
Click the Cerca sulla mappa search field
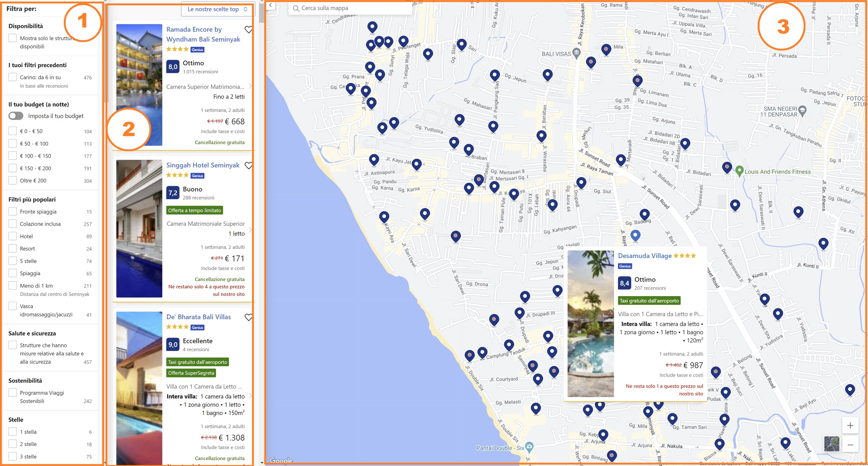(349, 8)
